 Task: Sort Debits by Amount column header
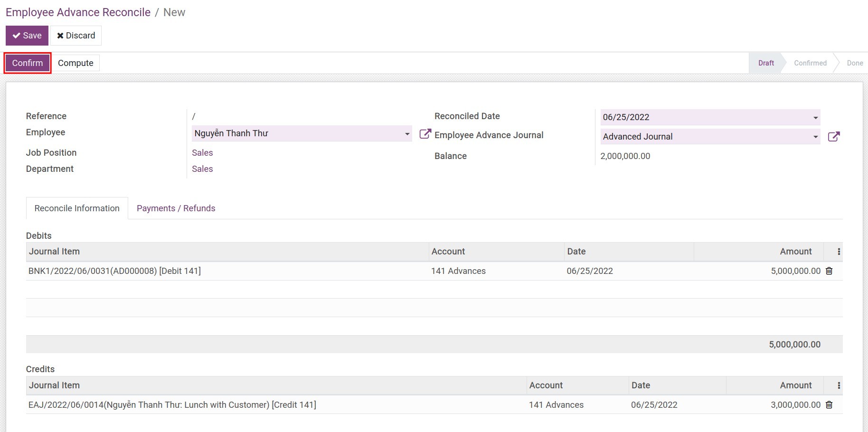pos(795,252)
